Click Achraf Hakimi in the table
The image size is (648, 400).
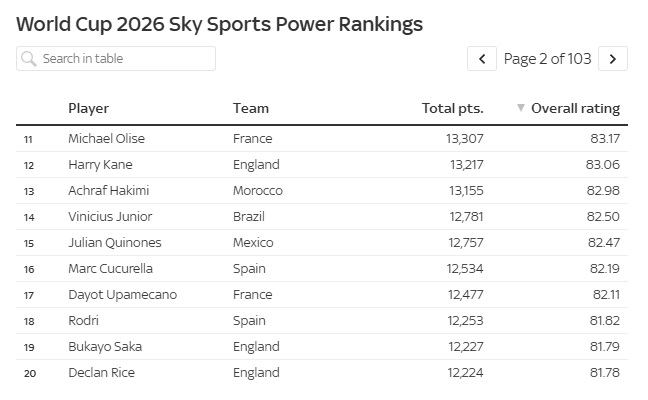109,190
